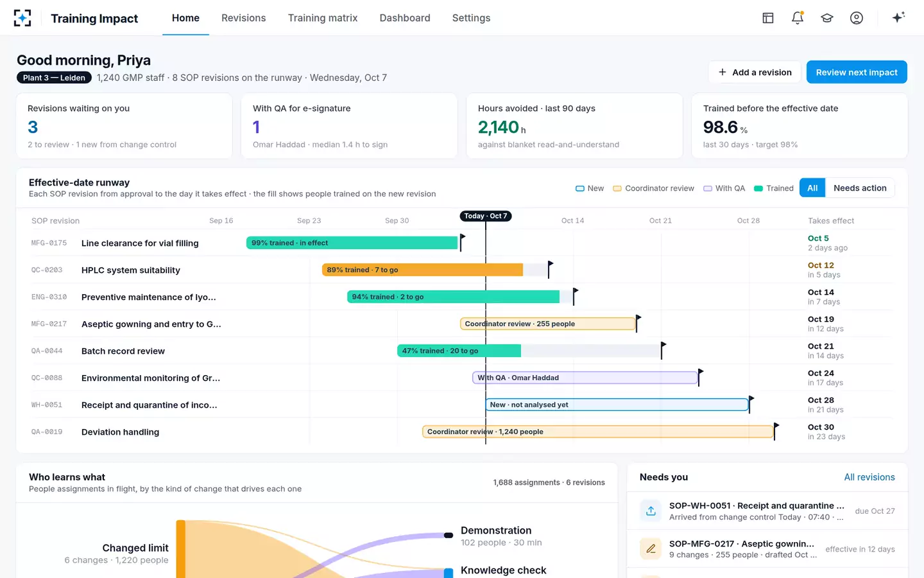
Task: Select the All runway filter
Action: [812, 188]
